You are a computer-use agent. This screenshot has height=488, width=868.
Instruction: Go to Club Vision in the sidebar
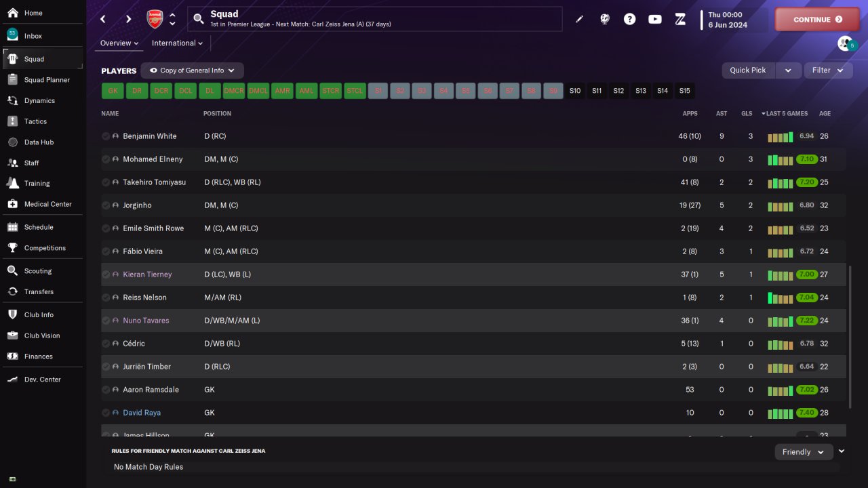(x=43, y=335)
